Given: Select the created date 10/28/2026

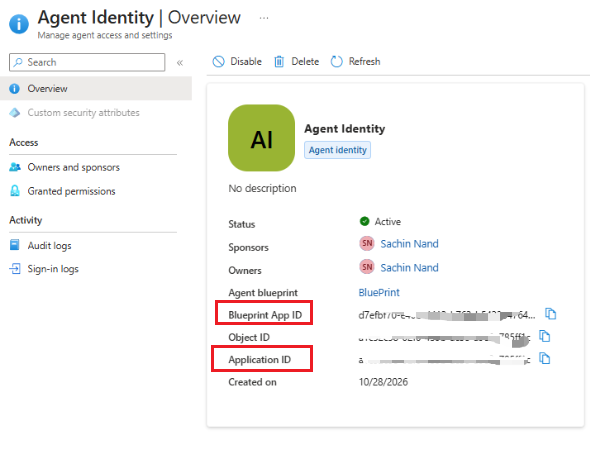Looking at the screenshot, I should click(x=383, y=382).
